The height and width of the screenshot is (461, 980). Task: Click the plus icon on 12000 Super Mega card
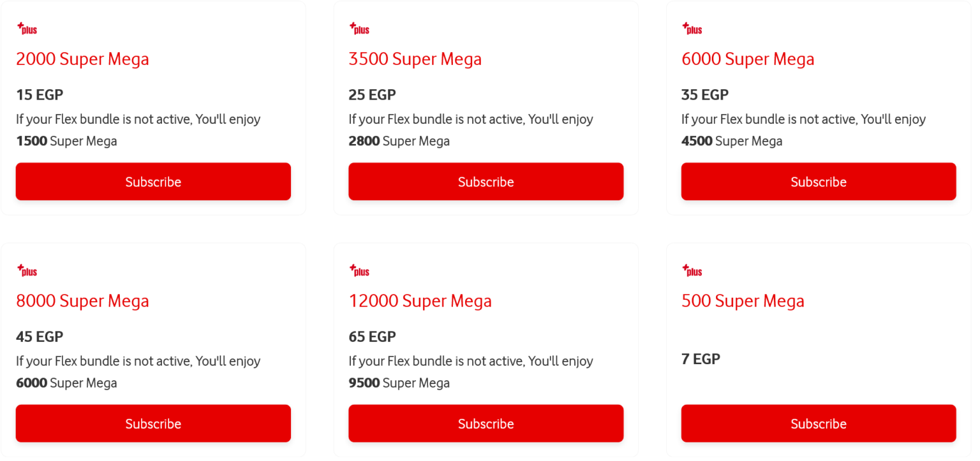(359, 270)
